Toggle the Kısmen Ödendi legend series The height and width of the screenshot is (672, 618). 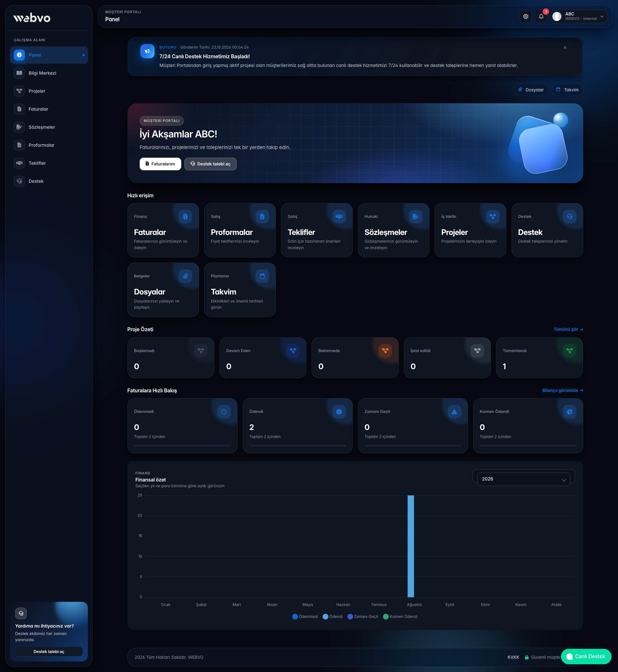(400, 617)
